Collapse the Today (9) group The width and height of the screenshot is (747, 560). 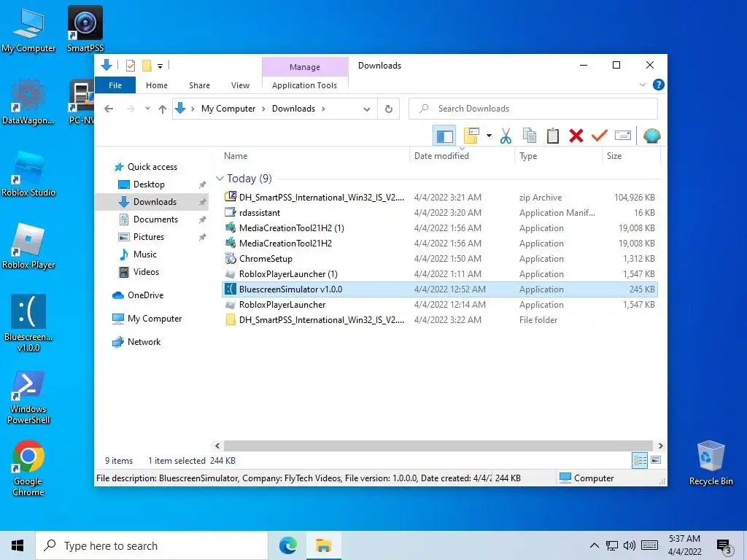tap(220, 179)
